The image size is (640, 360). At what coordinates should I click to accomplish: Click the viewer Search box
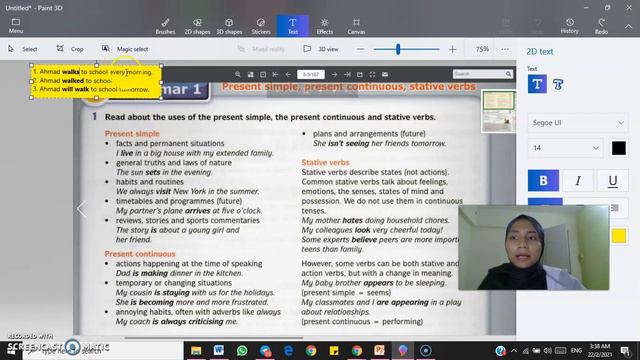tap(478, 74)
